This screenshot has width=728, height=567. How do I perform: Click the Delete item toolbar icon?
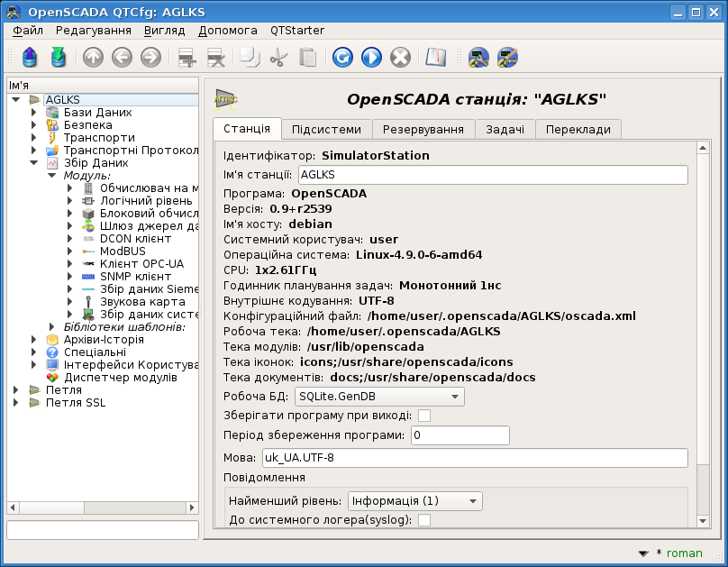pyautogui.click(x=215, y=58)
